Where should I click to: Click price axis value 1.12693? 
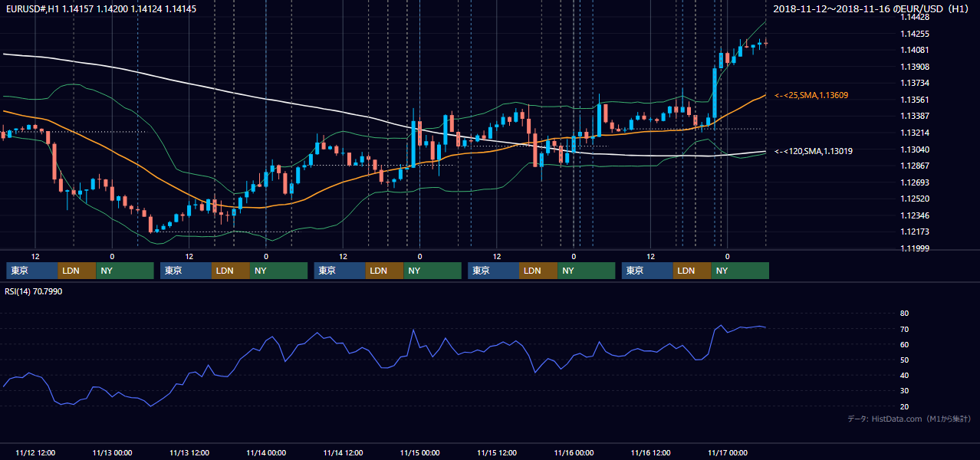click(x=914, y=182)
